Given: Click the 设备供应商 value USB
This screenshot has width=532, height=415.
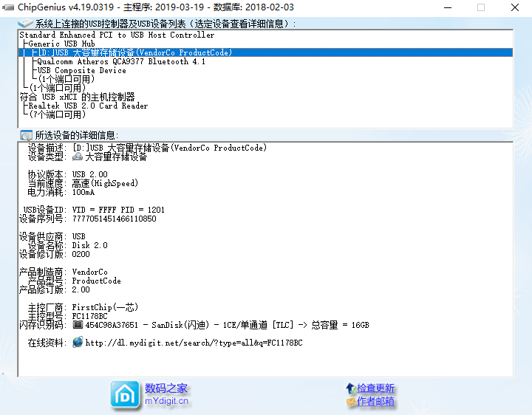Looking at the screenshot, I should click(79, 236).
